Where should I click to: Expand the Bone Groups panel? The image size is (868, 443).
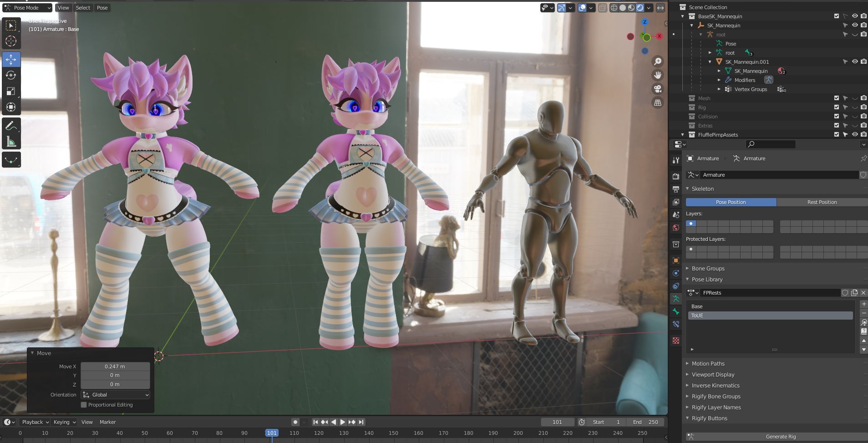688,268
